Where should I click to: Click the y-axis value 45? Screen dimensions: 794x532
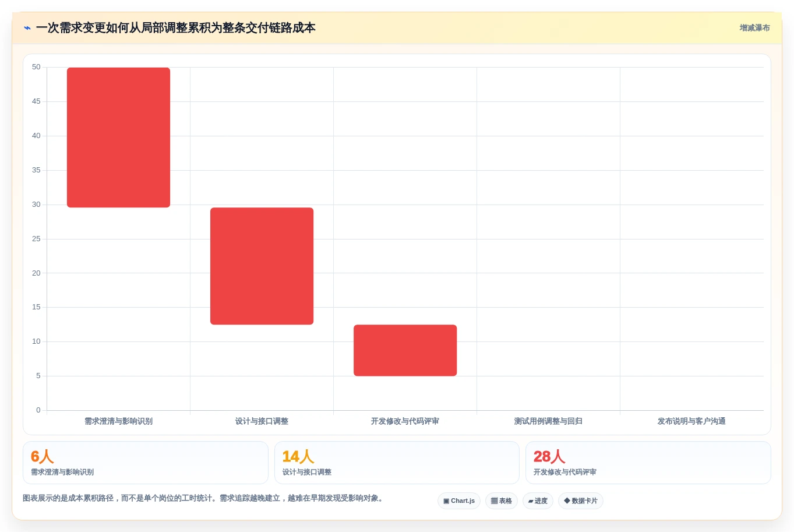(x=36, y=101)
